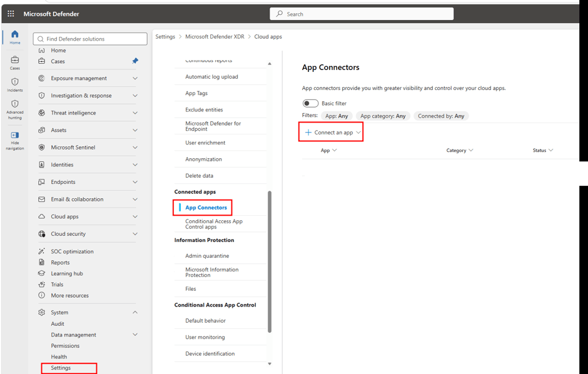Open the User enrichment item

[x=205, y=143]
